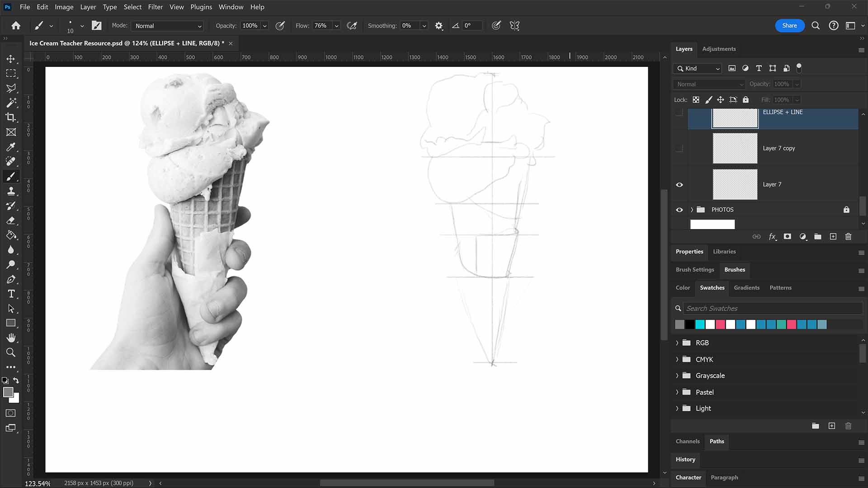Hide Layer 7 visibility
The width and height of the screenshot is (868, 488).
(679, 184)
